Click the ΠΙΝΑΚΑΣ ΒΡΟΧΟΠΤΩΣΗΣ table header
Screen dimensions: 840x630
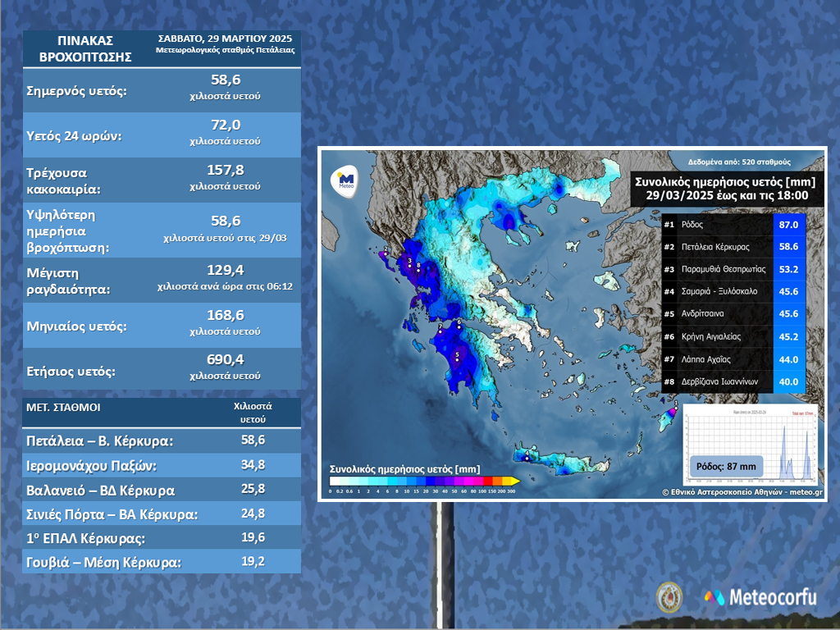(86, 48)
